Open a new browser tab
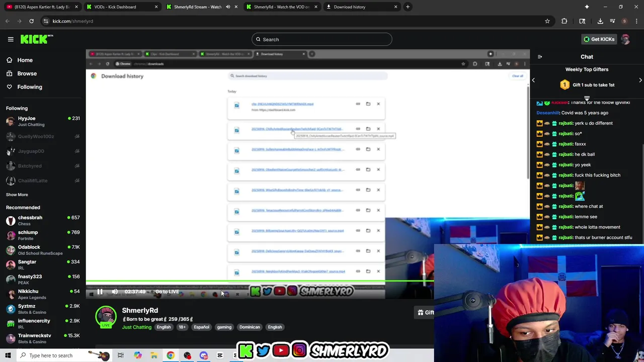This screenshot has height=362, width=644. coord(408,7)
